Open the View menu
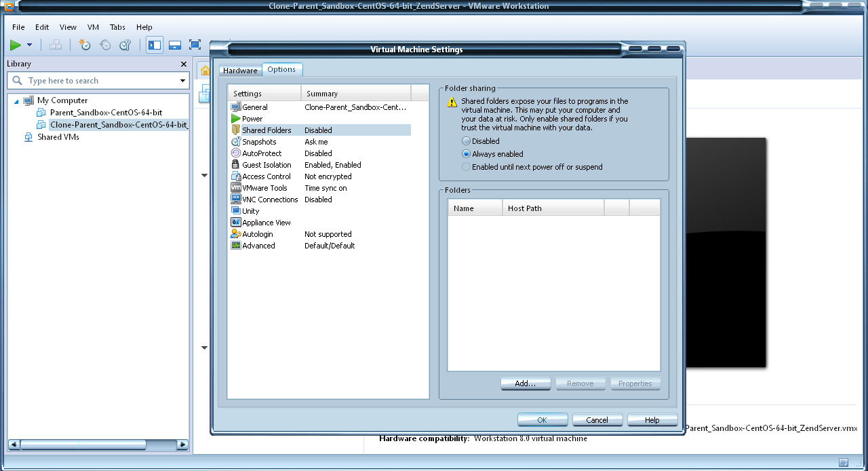 [x=68, y=27]
